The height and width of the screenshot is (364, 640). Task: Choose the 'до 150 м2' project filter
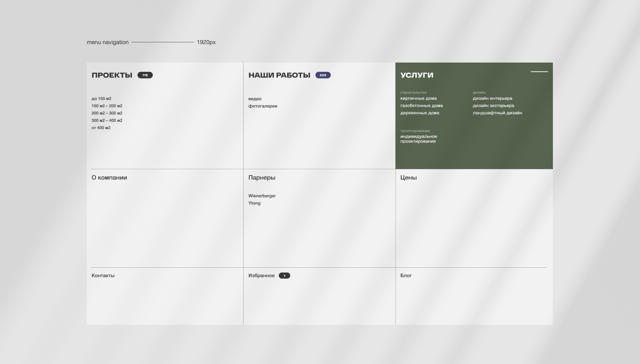pos(101,99)
